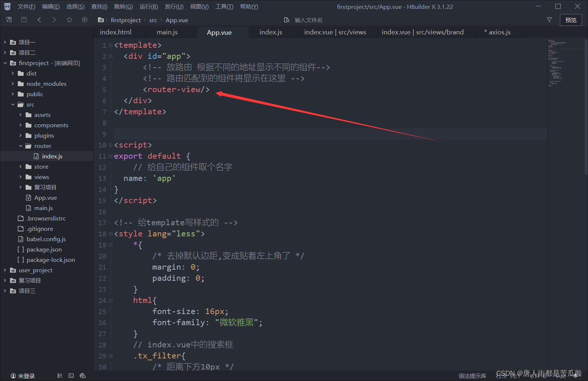The image size is (588, 381).
Task: Click the file icon of index.js in router
Action: click(x=36, y=156)
